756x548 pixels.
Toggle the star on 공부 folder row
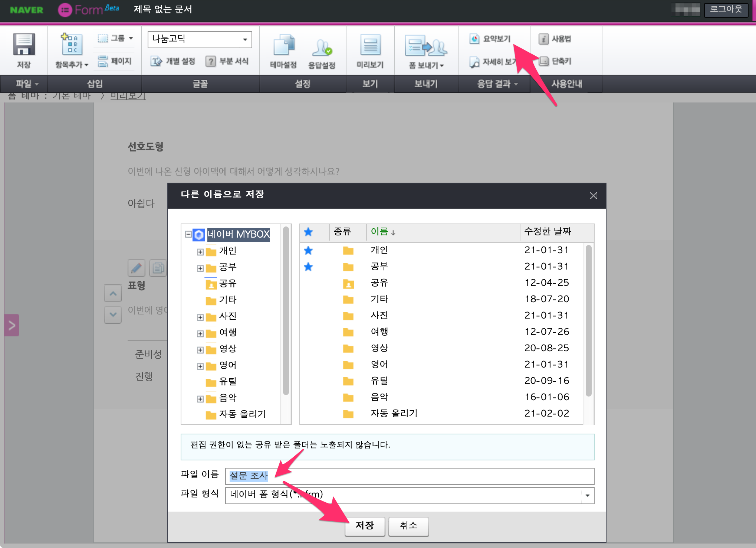[x=308, y=267]
